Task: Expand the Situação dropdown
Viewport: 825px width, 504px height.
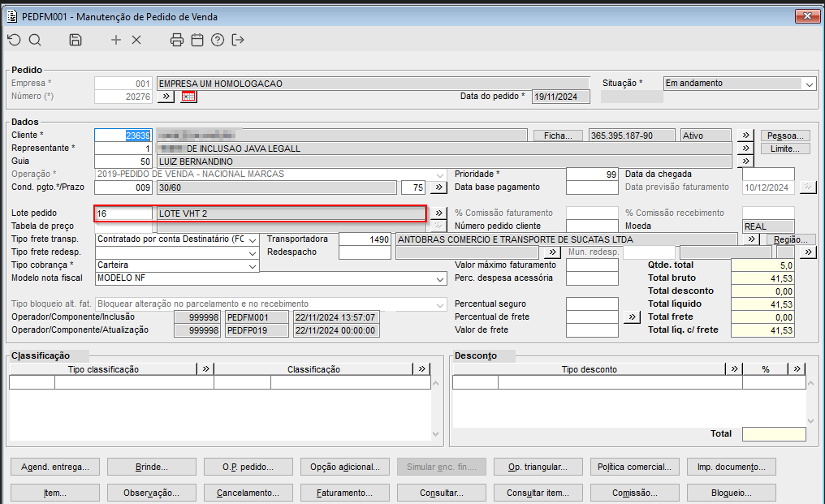Action: 810,84
